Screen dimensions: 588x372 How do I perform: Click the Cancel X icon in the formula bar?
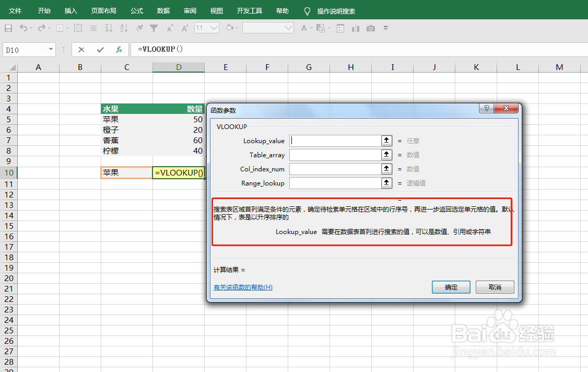pyautogui.click(x=81, y=50)
